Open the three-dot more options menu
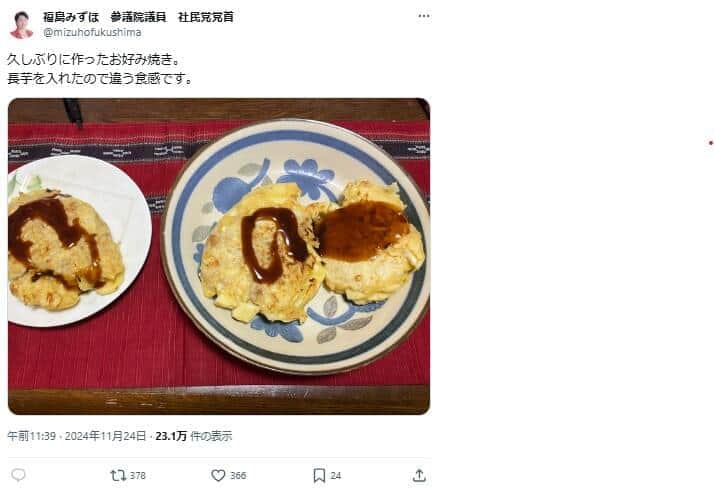Viewport: 714px width, 494px height. [x=423, y=16]
